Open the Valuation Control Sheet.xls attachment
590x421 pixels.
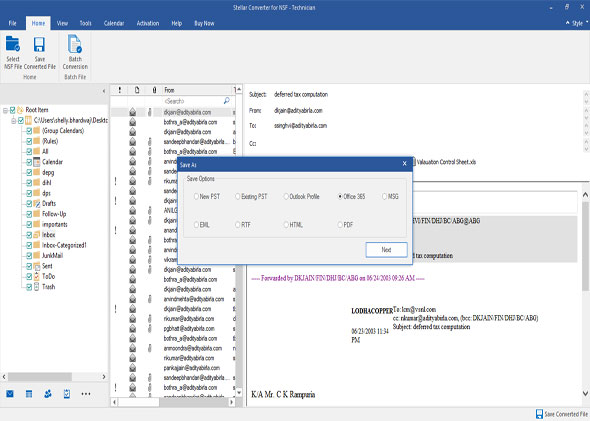click(x=444, y=162)
